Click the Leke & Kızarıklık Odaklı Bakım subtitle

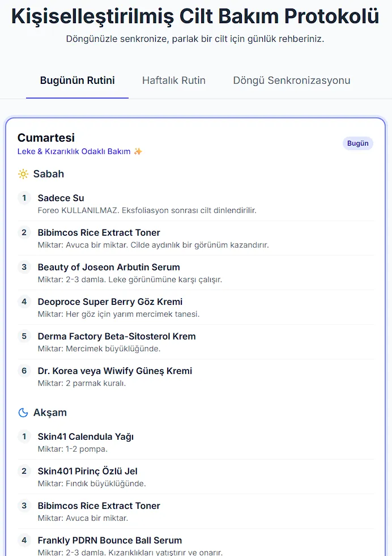(74, 152)
